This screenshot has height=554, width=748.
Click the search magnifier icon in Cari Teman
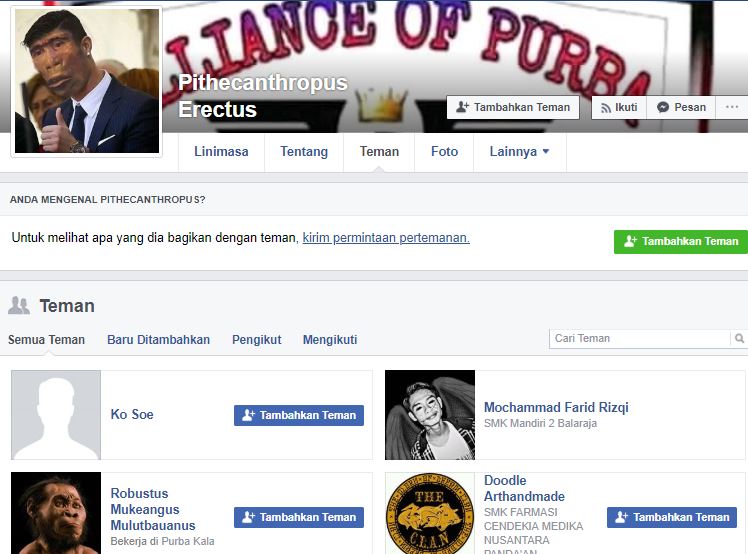coord(739,339)
